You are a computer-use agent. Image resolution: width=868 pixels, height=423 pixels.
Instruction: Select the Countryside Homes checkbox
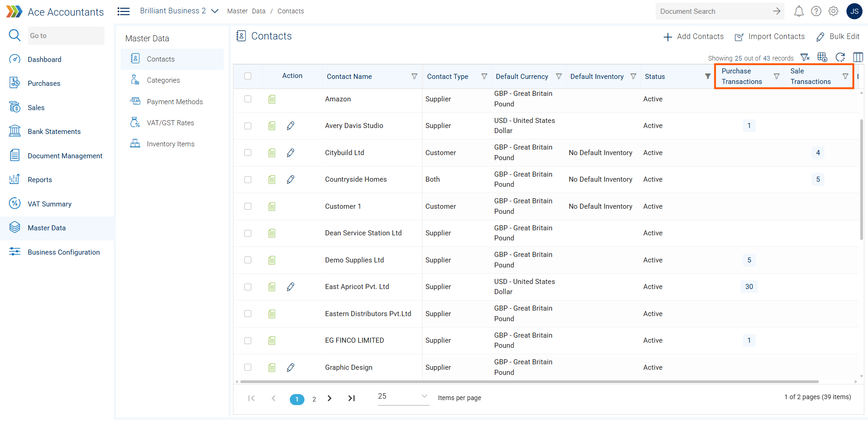pyautogui.click(x=248, y=179)
